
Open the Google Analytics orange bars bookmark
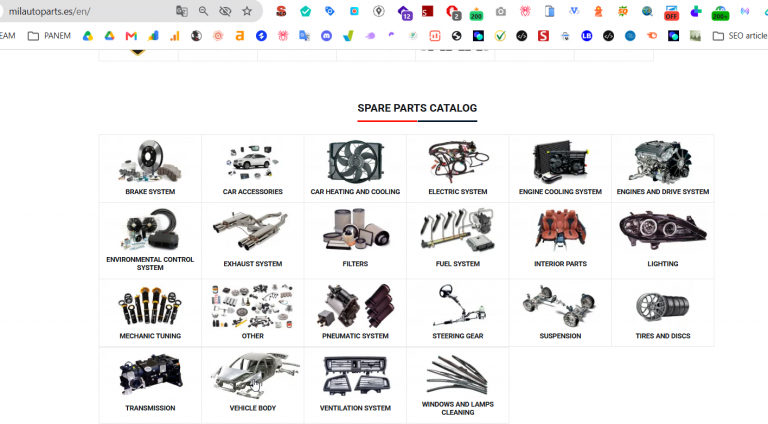click(174, 36)
